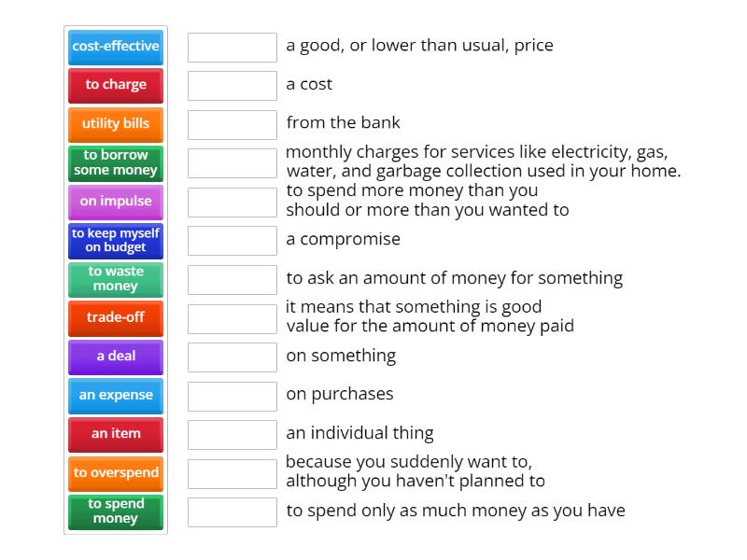Viewport: 747px width, 560px height.
Task: Select the "to waste money" tile
Action: tap(115, 278)
